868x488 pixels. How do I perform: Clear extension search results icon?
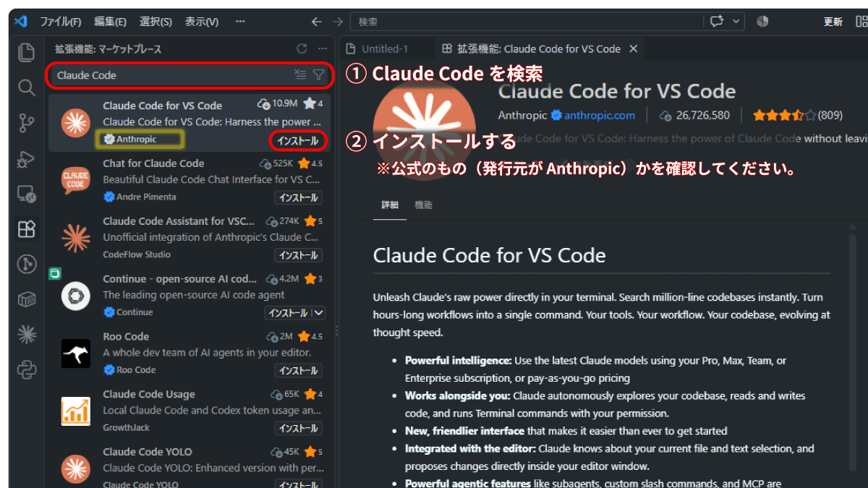point(300,74)
